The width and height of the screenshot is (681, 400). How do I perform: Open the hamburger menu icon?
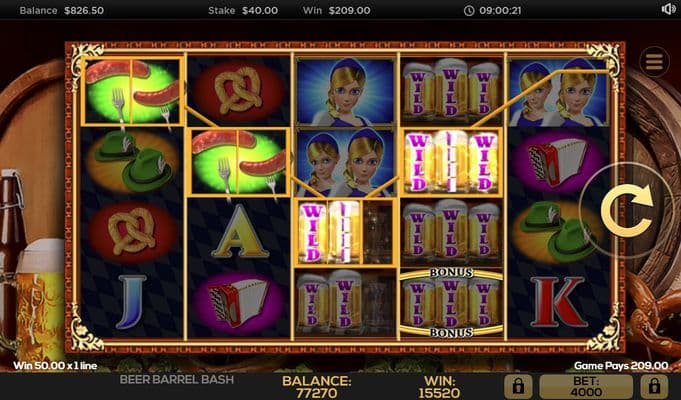point(654,62)
